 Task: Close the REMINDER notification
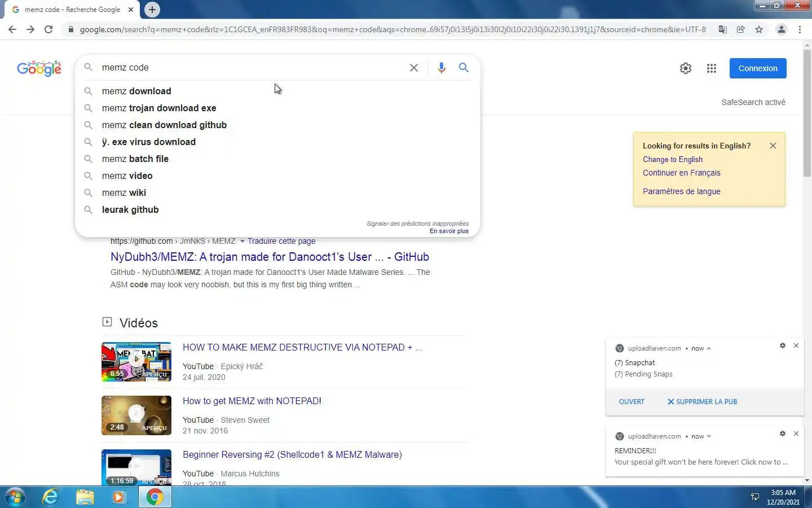click(796, 433)
